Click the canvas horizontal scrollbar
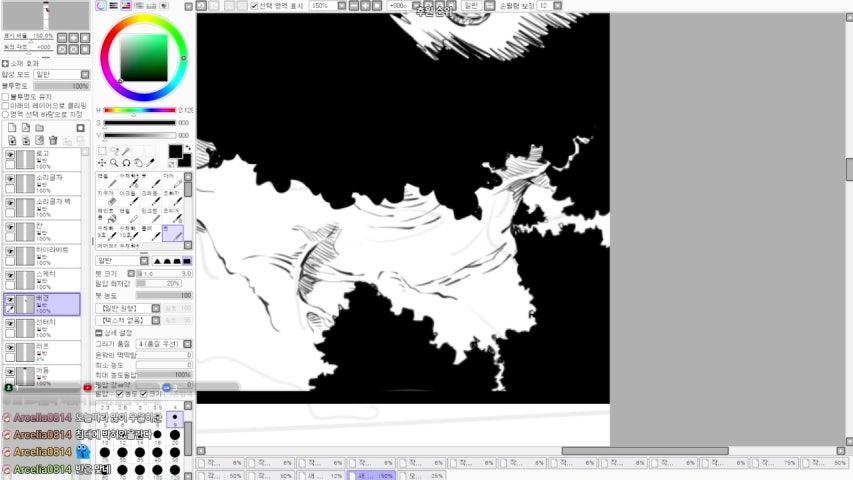 [645, 451]
